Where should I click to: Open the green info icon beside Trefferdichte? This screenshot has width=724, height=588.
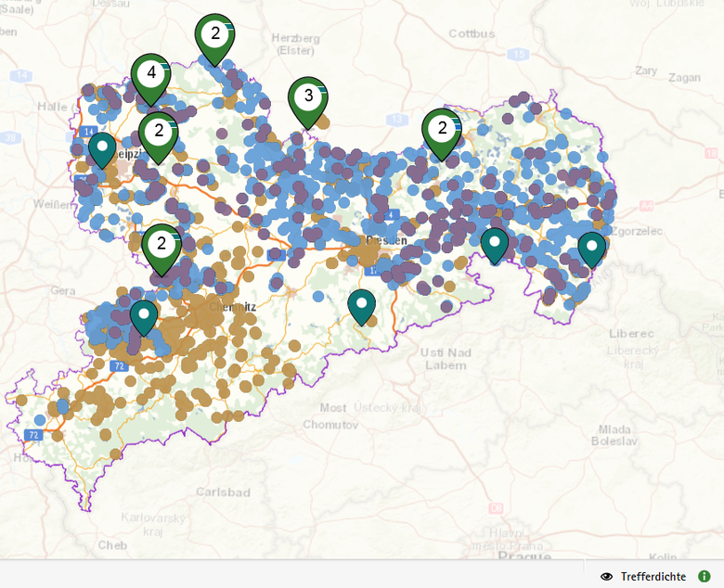(705, 576)
